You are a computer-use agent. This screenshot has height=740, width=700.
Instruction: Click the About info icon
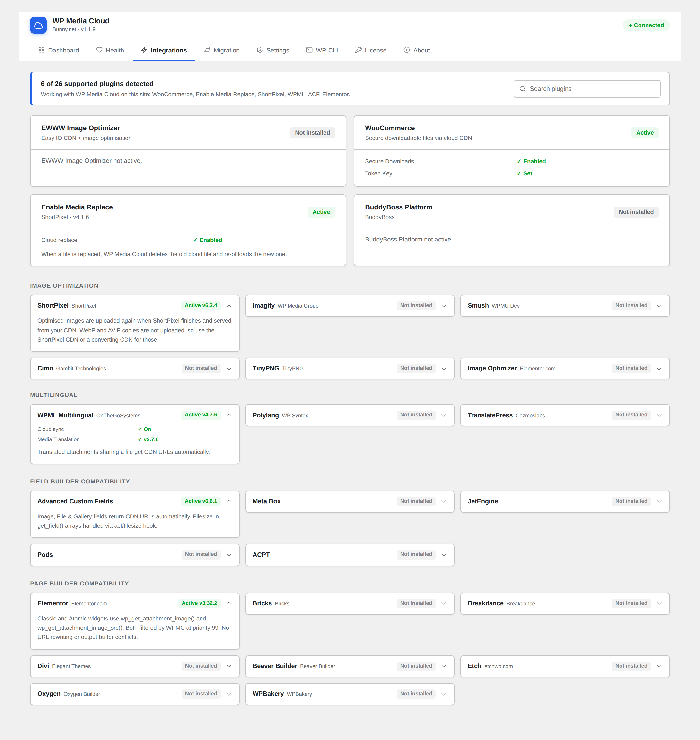(x=407, y=50)
